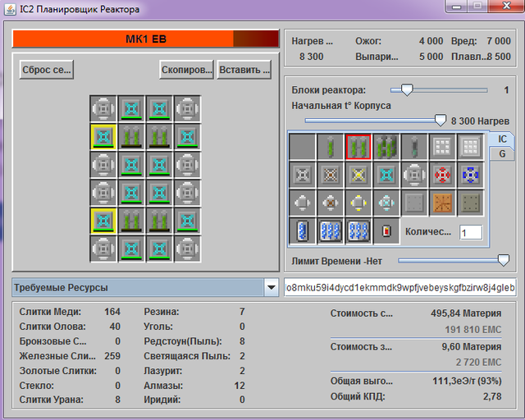Select the reactor heat exchanger with brown center

pos(331,203)
